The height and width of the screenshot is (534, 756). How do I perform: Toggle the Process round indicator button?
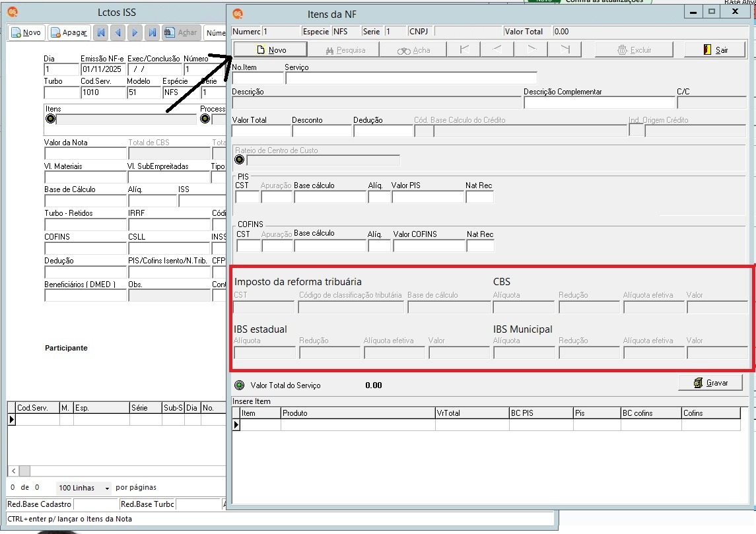205,119
